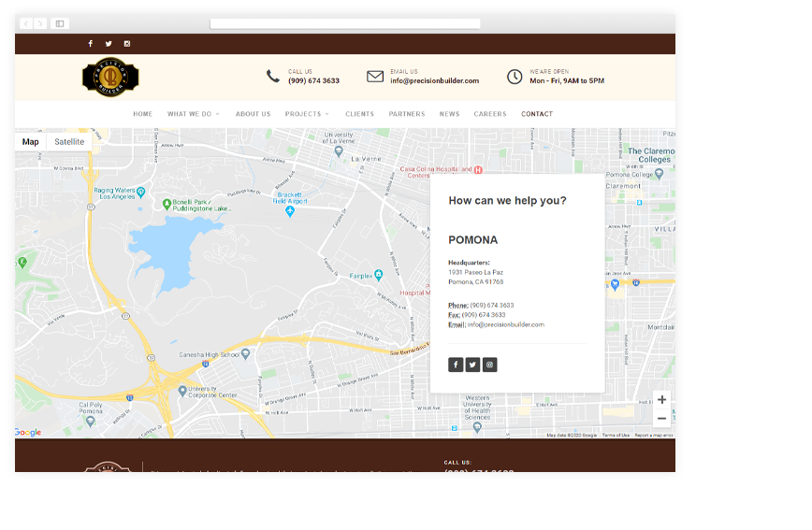Switch map to Map view
This screenshot has height=530, width=812.
click(31, 142)
